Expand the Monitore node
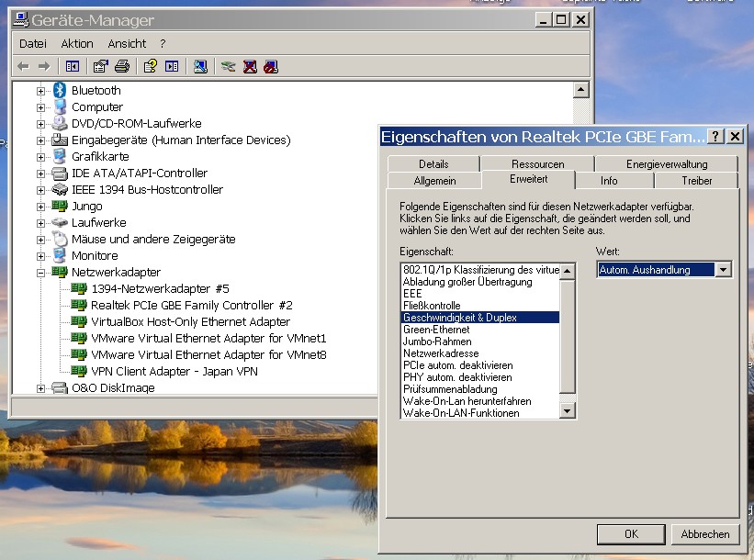 pyautogui.click(x=41, y=256)
